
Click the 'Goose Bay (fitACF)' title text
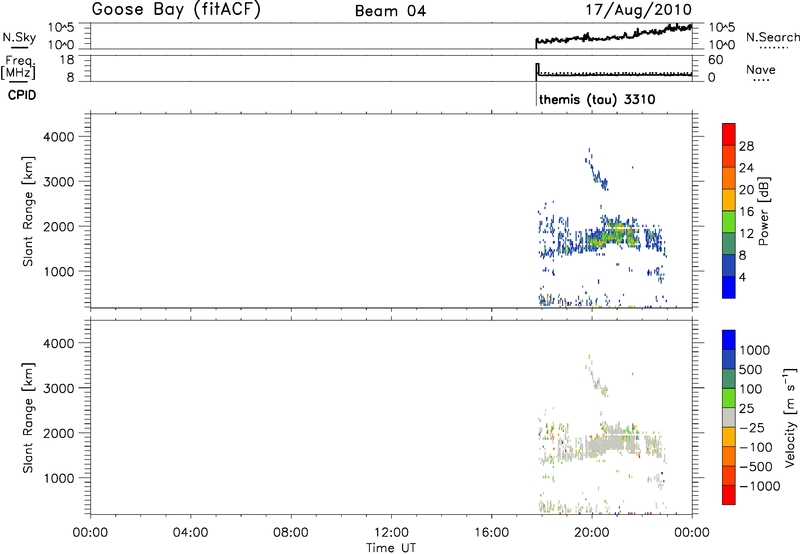click(x=176, y=10)
